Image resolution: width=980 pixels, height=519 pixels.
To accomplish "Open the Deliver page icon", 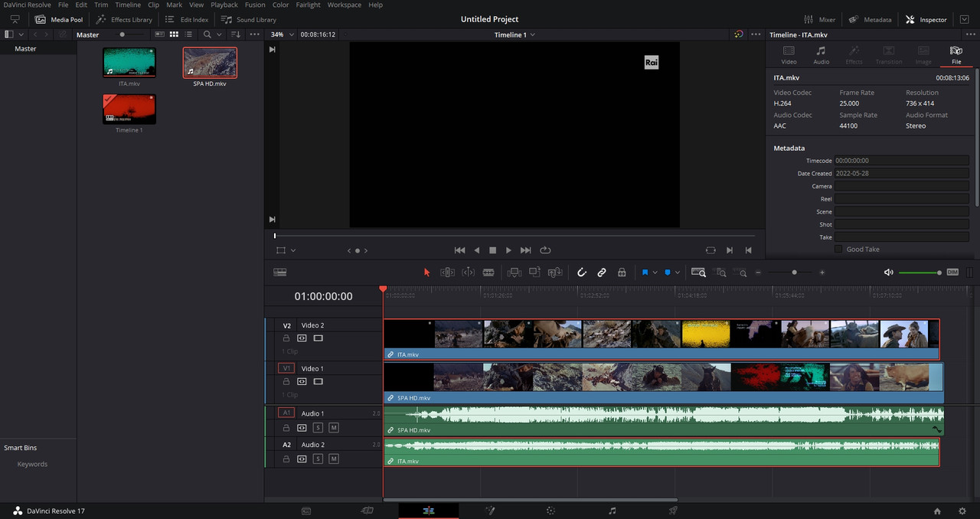I will click(673, 511).
